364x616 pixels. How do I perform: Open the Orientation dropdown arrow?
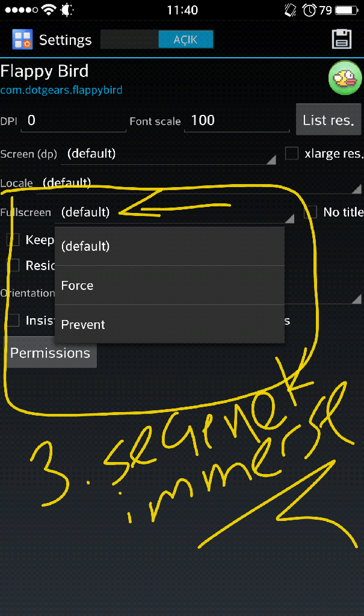pyautogui.click(x=356, y=300)
